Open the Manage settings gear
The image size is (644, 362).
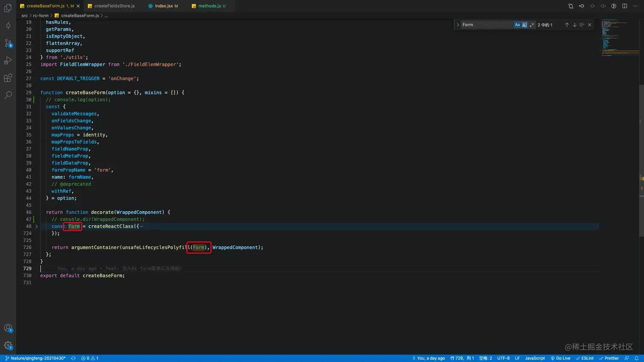8,345
